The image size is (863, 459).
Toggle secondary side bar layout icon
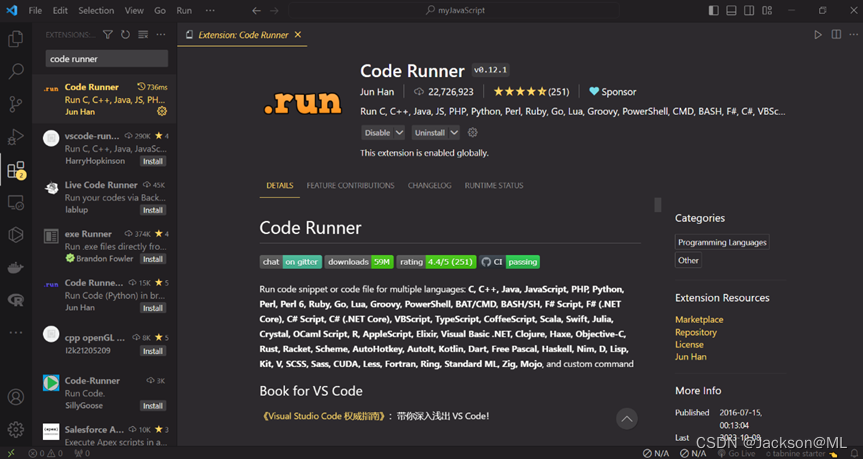(x=749, y=10)
